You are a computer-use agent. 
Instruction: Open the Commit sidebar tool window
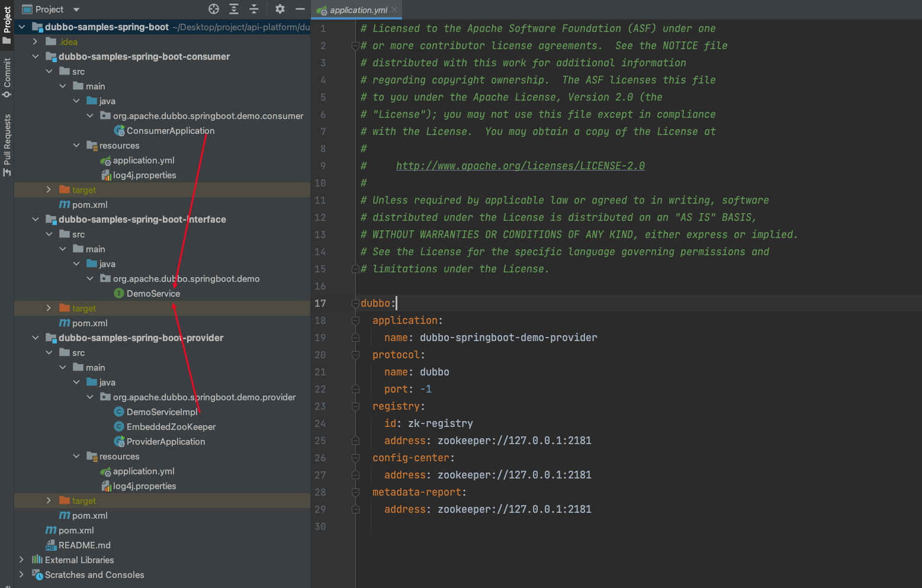coord(7,78)
